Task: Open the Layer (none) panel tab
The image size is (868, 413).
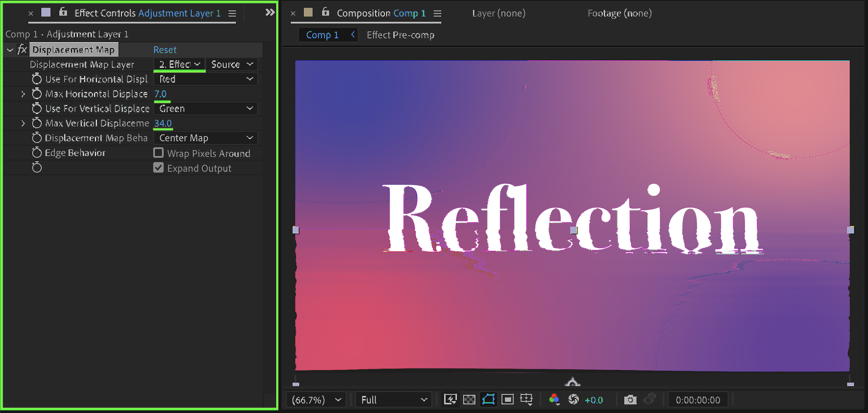Action: 498,13
